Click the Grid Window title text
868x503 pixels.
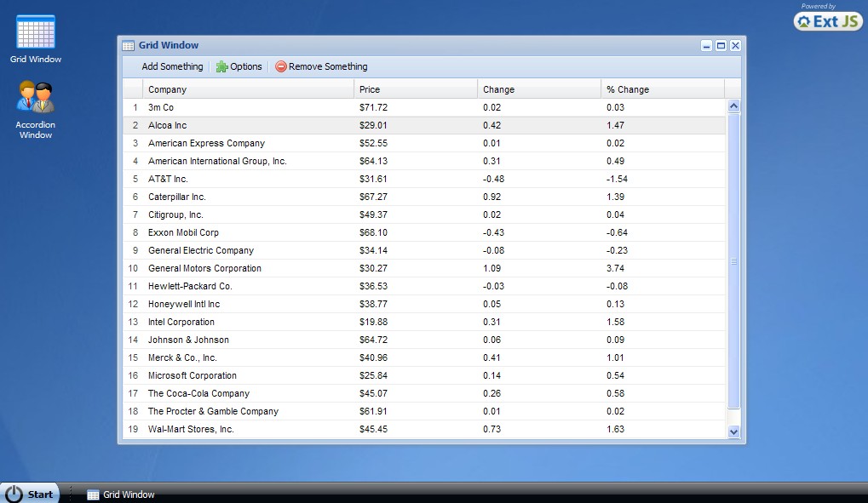[169, 45]
